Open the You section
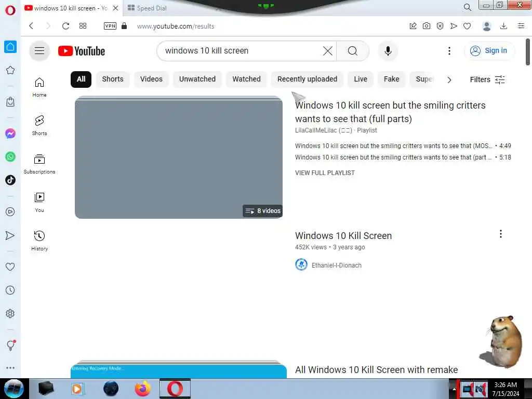This screenshot has width=532, height=399. [x=39, y=203]
